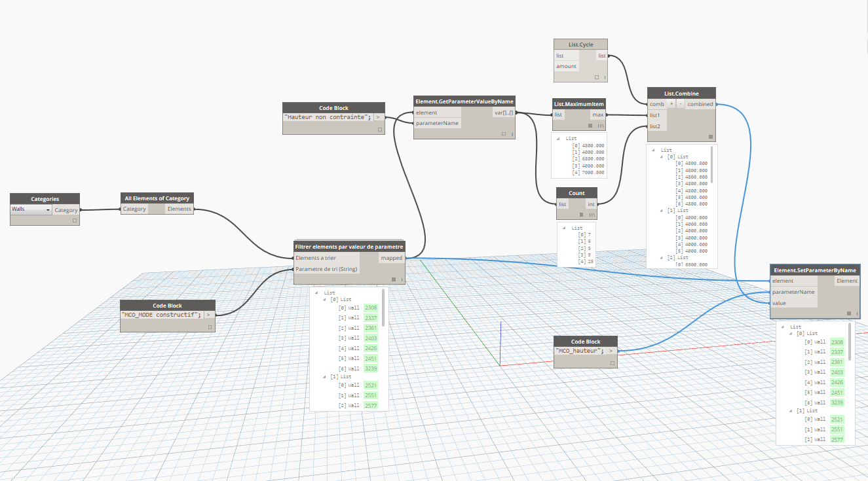Click element ID 2577 in SetParameterByName preview
868x481 pixels.
(x=837, y=440)
